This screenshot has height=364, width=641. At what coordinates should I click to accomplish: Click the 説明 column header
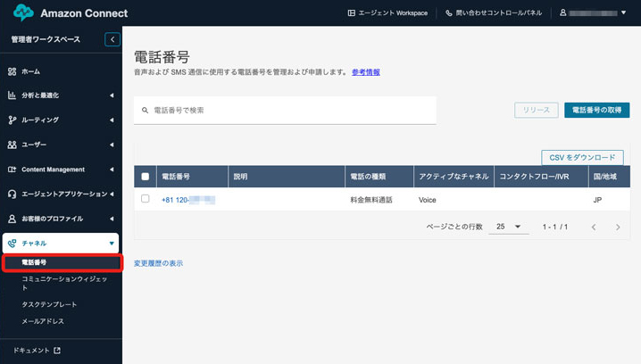point(287,177)
